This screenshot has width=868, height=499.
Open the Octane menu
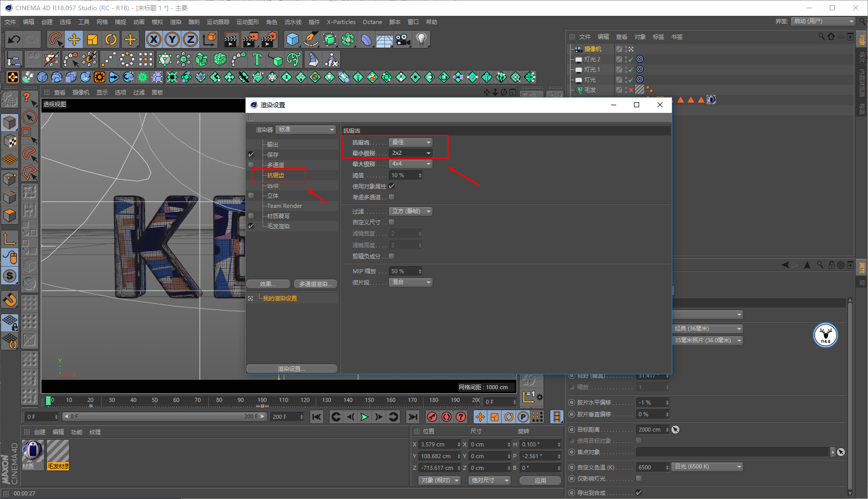(x=372, y=22)
